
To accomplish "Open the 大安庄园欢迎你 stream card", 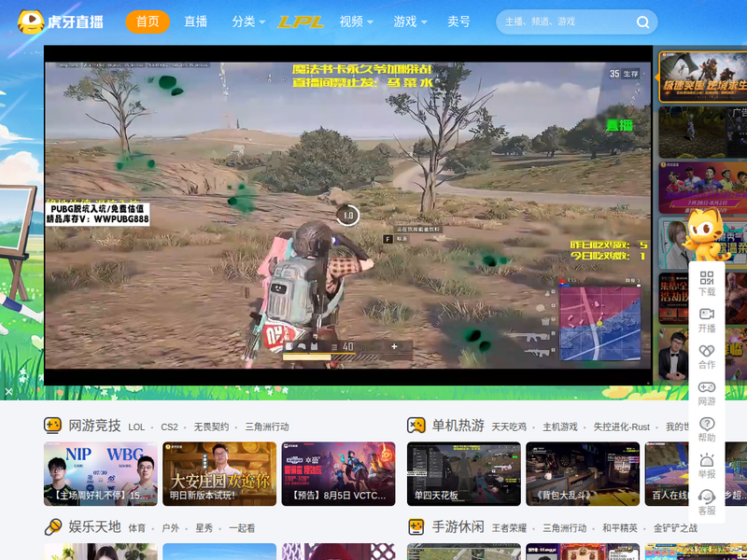I will pyautogui.click(x=219, y=474).
